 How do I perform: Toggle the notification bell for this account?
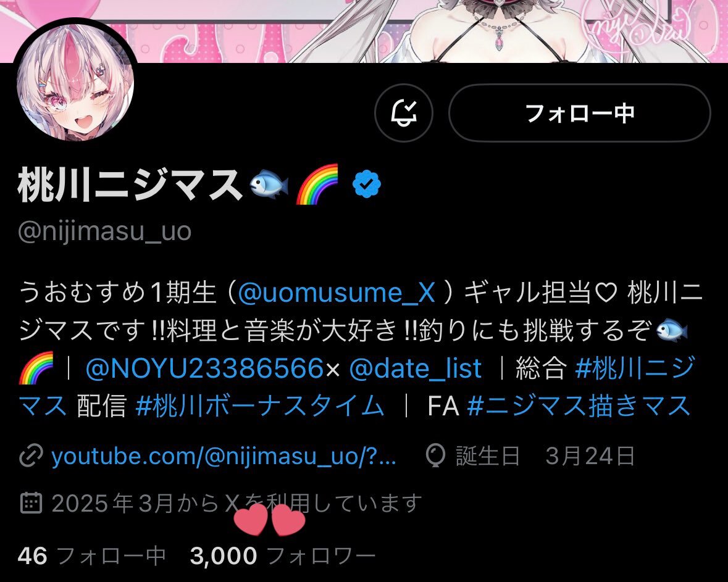403,113
